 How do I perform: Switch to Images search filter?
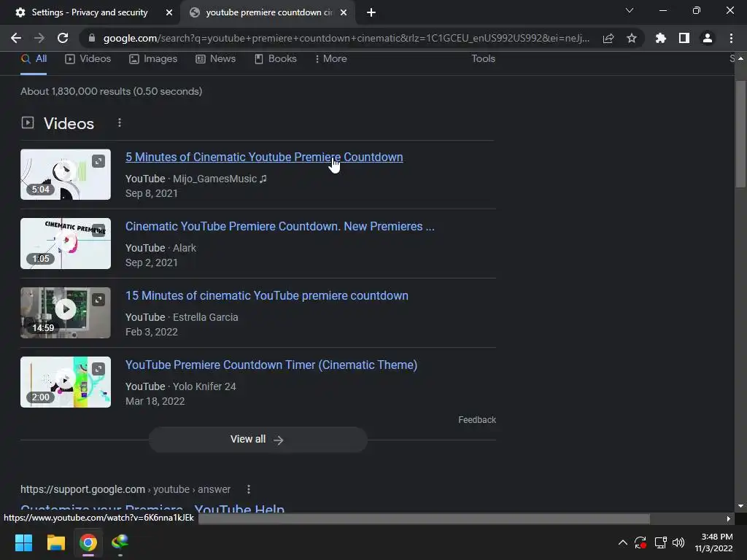click(153, 59)
